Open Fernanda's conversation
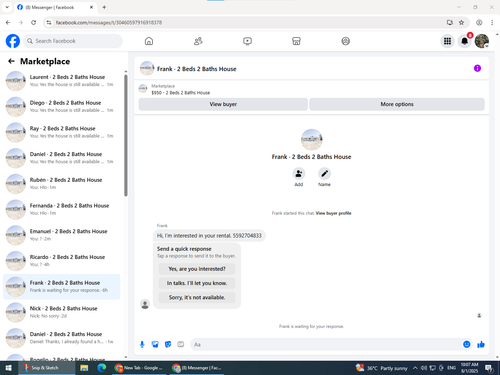 [62, 209]
